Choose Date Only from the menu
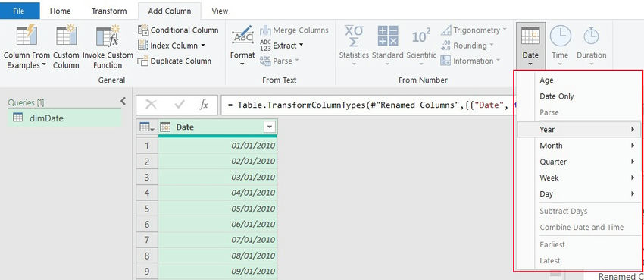The width and height of the screenshot is (644, 280). (578, 96)
